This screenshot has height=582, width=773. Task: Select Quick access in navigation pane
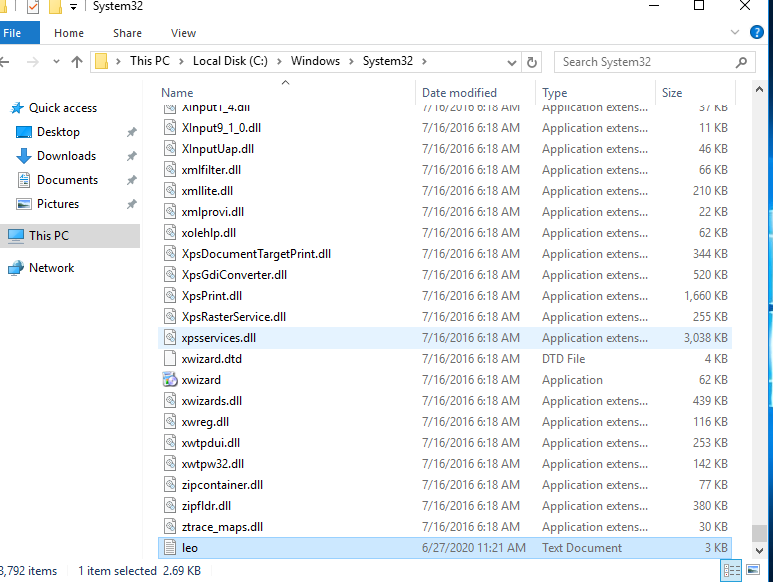[63, 108]
